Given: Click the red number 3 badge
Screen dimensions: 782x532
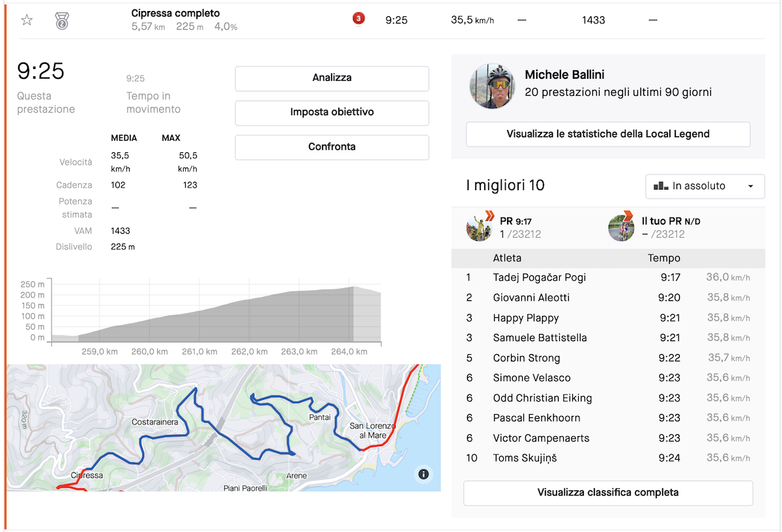Looking at the screenshot, I should pyautogui.click(x=358, y=18).
